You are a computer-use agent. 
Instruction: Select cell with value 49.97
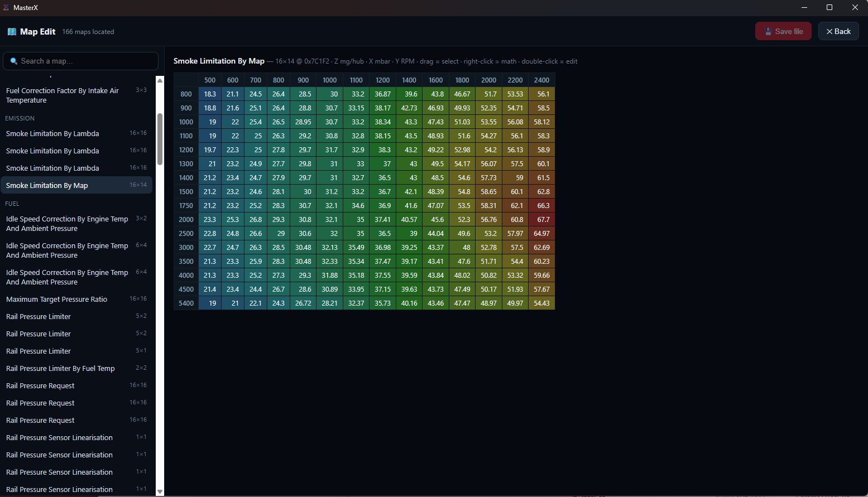click(x=515, y=303)
